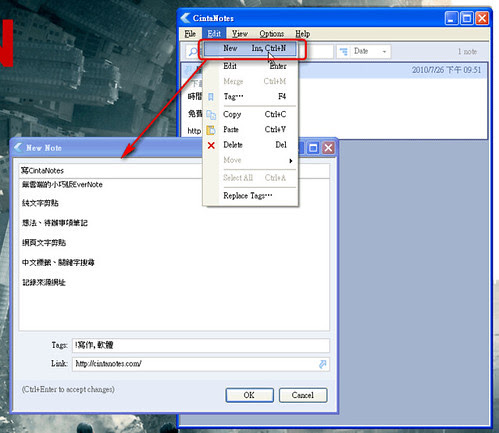Click into the Tags input field

click(201, 345)
